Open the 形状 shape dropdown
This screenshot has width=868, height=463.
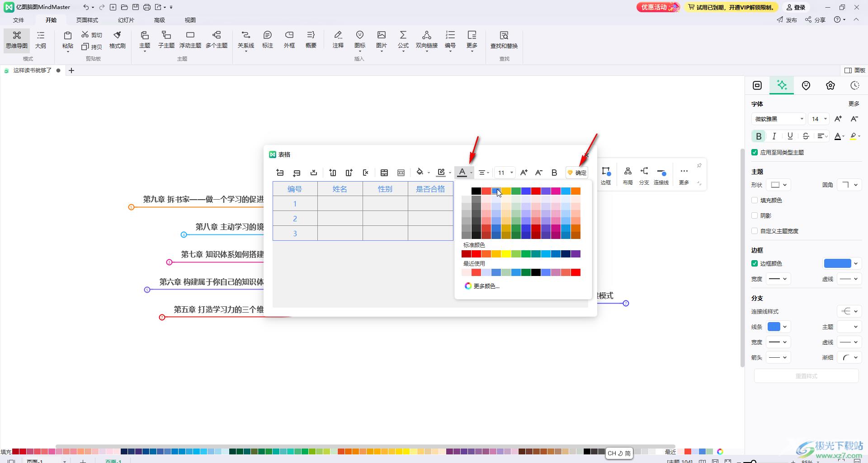[779, 185]
